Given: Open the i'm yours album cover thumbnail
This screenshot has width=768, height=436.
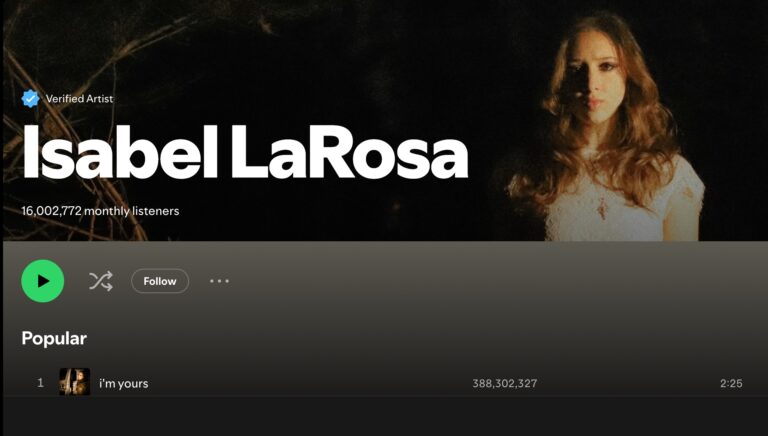Looking at the screenshot, I should 74,382.
